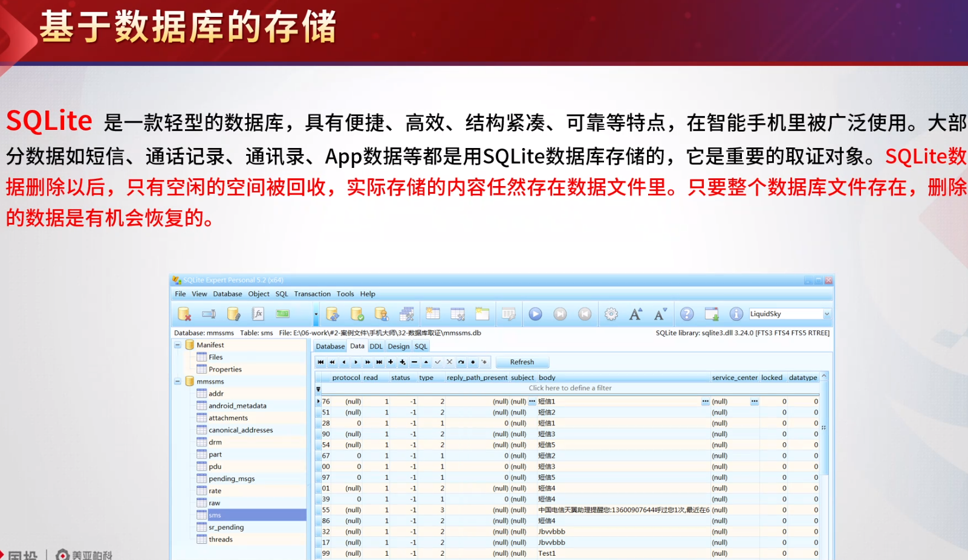Open the Tools menu
Viewport: 968px width, 560px height.
pyautogui.click(x=345, y=294)
